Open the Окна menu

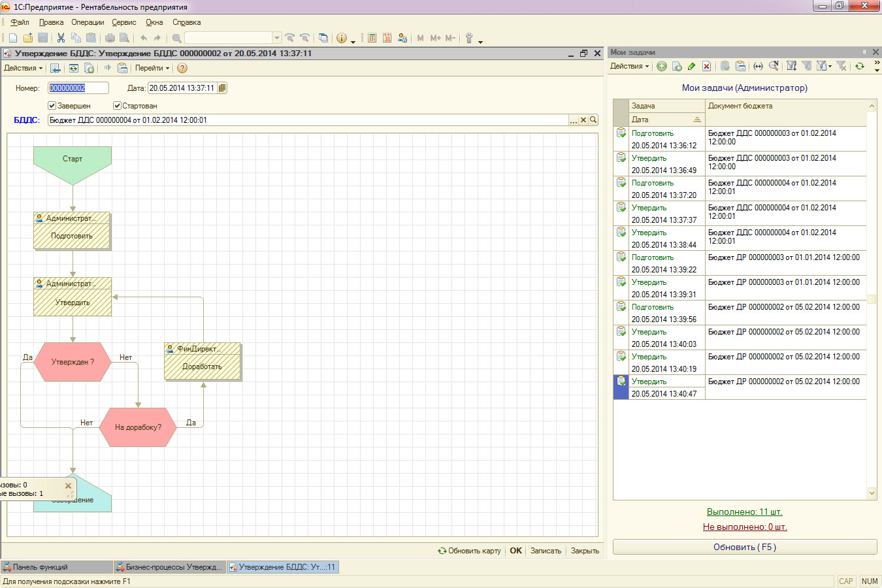pyautogui.click(x=154, y=22)
